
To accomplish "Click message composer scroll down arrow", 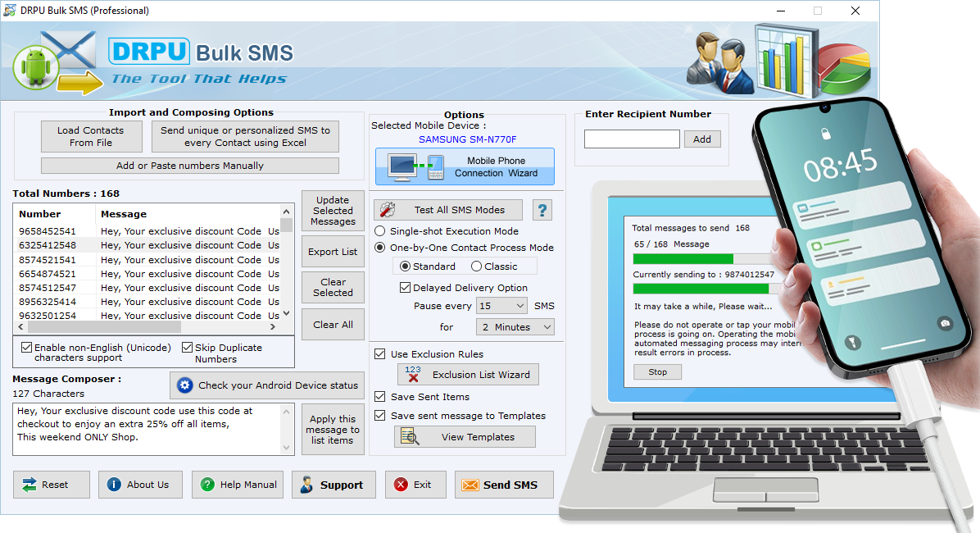I will (286, 448).
